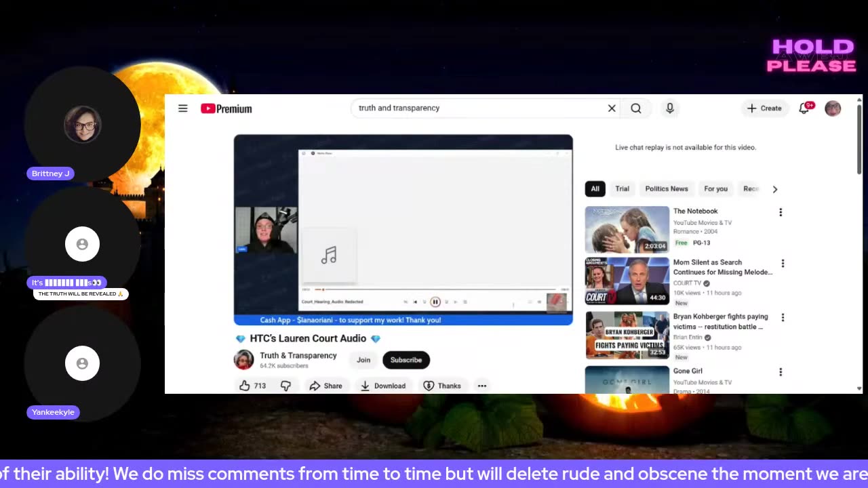
Task: Dislike the video
Action: tap(285, 386)
